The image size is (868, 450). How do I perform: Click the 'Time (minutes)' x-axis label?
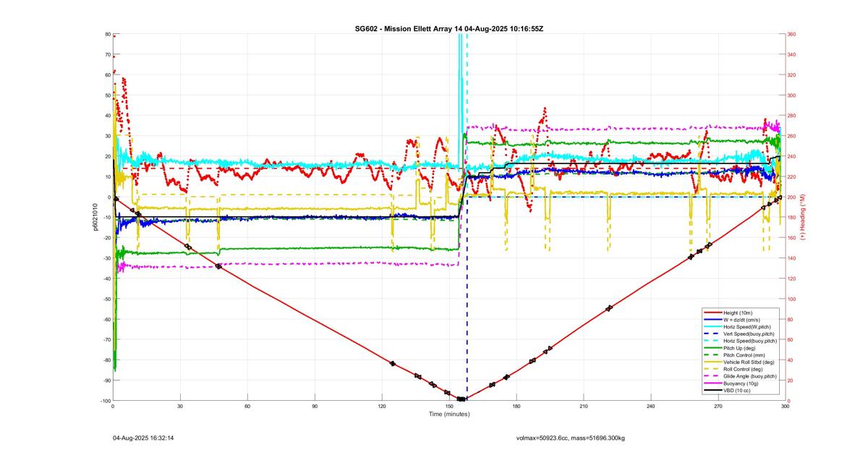[x=448, y=414]
